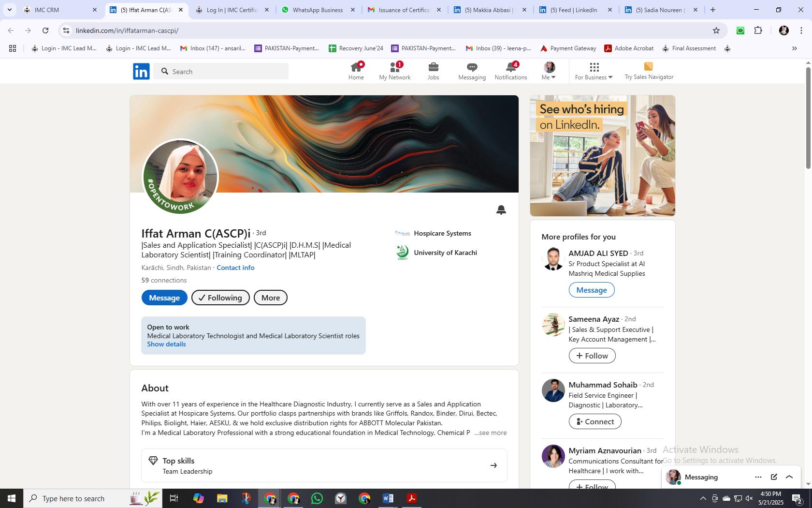
Task: Open WhatsApp from the taskbar
Action: (317, 498)
